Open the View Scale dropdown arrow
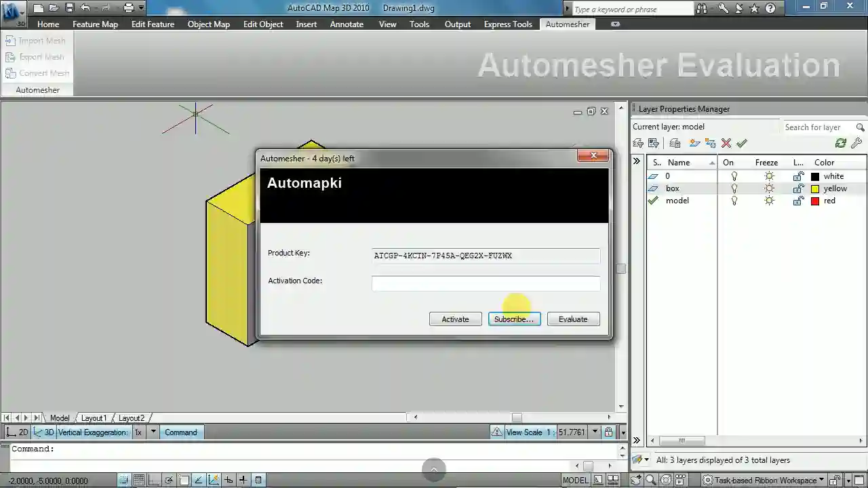 click(595, 432)
